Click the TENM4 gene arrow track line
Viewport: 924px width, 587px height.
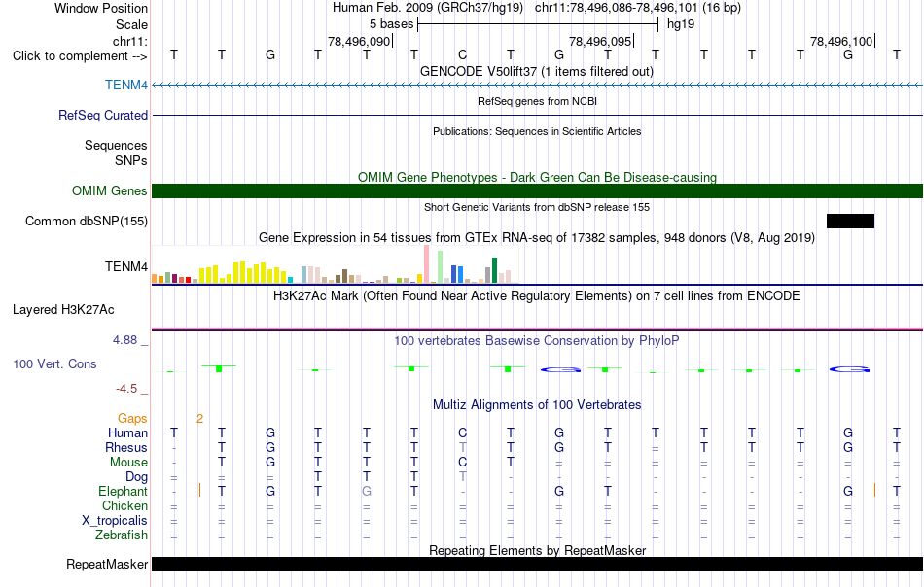tap(538, 86)
